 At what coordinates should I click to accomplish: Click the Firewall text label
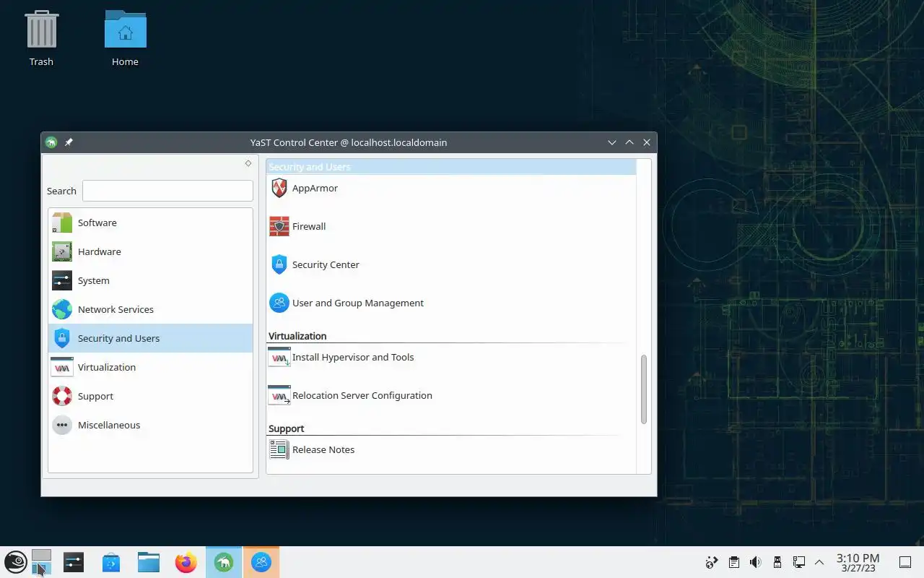tap(309, 226)
